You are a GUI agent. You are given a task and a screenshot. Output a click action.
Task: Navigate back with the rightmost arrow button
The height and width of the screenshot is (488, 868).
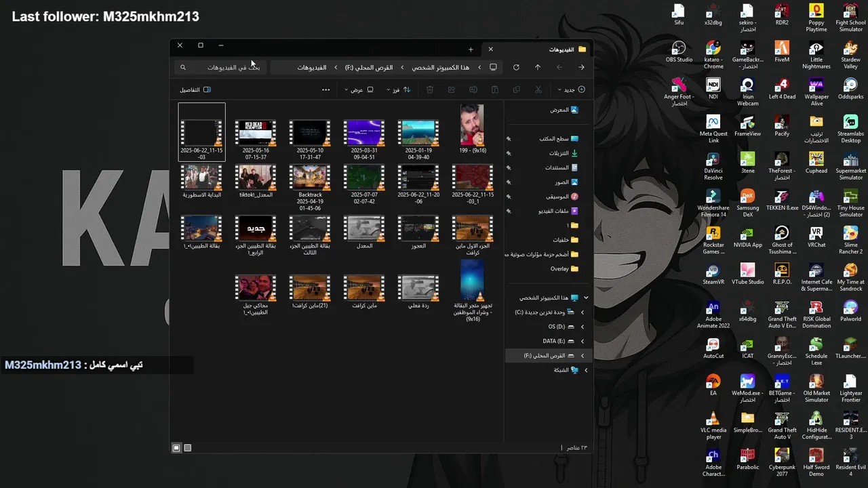pos(581,67)
